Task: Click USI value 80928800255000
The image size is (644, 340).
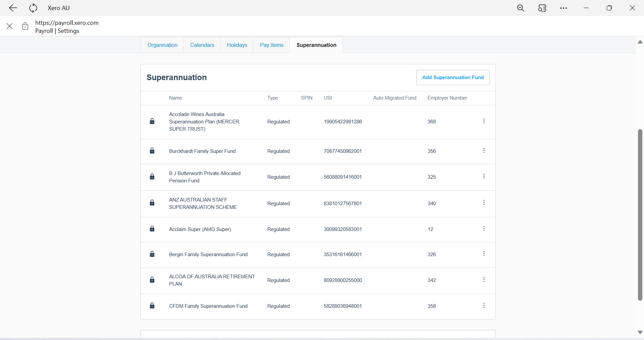Action: pyautogui.click(x=343, y=280)
